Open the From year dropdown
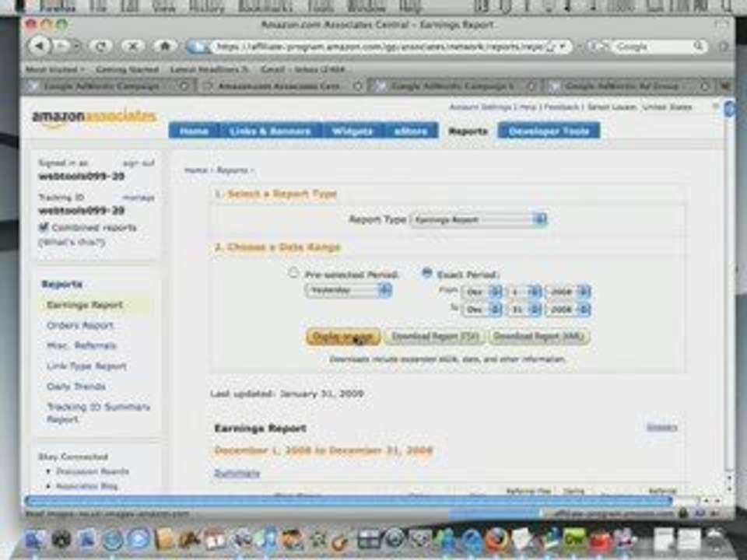The width and height of the screenshot is (747, 560). pyautogui.click(x=568, y=292)
